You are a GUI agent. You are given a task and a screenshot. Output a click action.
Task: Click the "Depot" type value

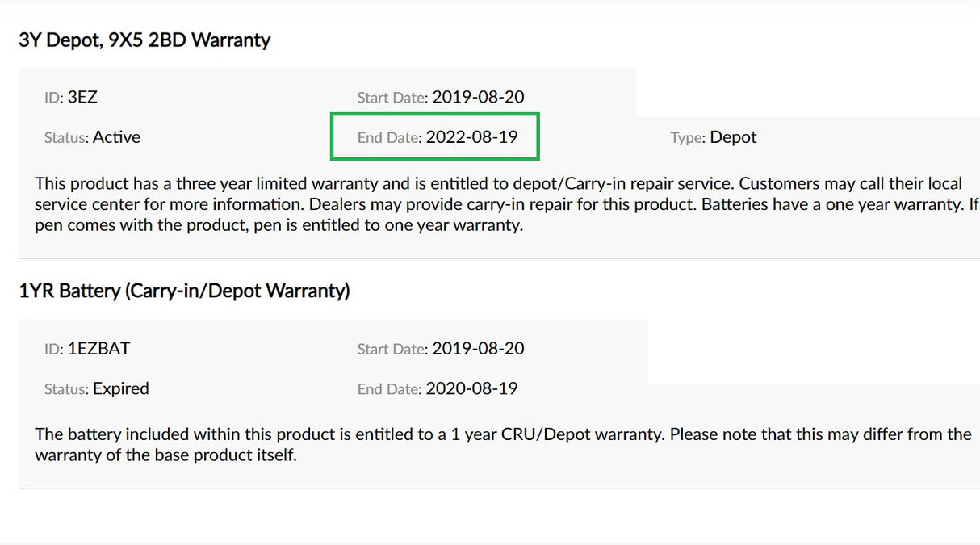(x=734, y=137)
